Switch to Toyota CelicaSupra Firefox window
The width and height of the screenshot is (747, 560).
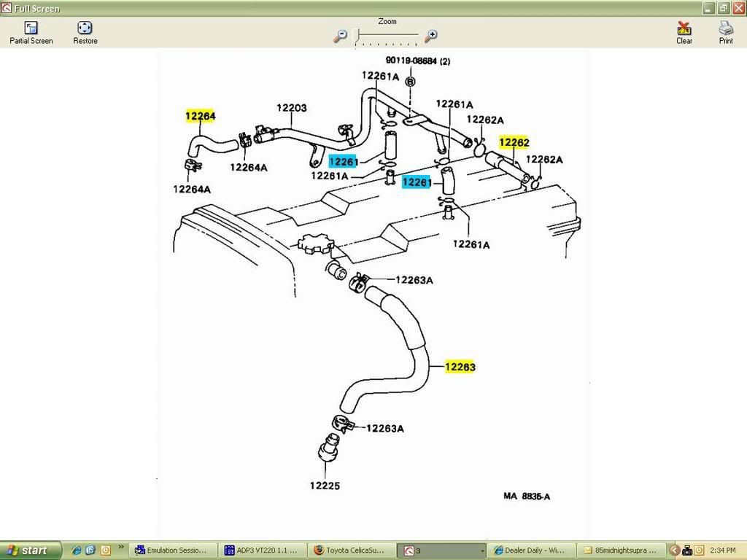tap(352, 551)
